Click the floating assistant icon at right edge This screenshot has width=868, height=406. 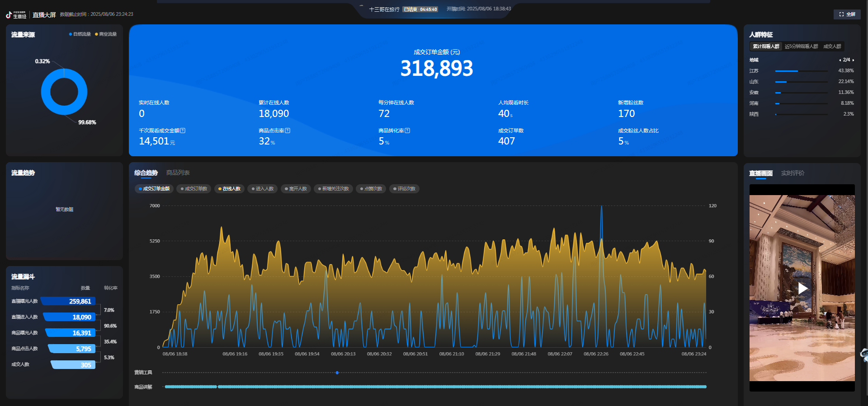pyautogui.click(x=864, y=355)
